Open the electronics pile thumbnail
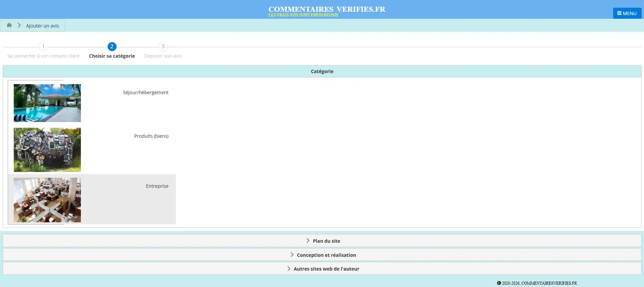644x287 pixels. click(47, 150)
